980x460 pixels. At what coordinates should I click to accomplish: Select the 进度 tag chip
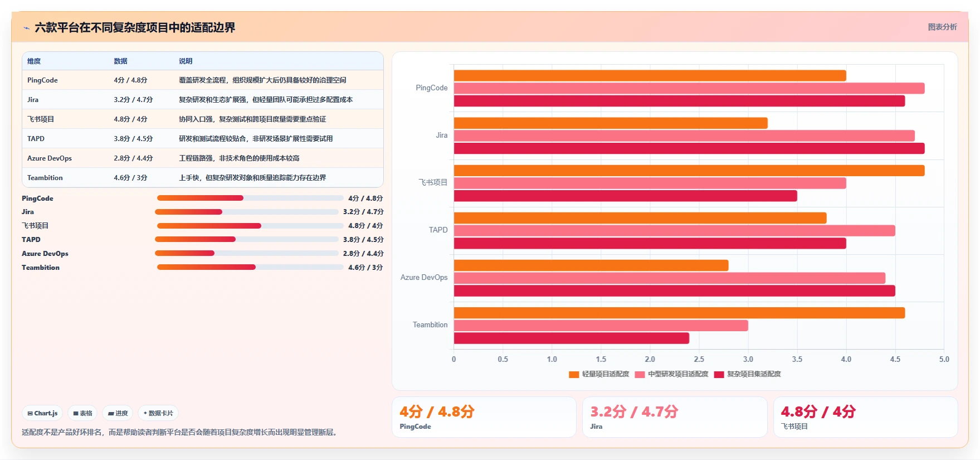tap(118, 413)
